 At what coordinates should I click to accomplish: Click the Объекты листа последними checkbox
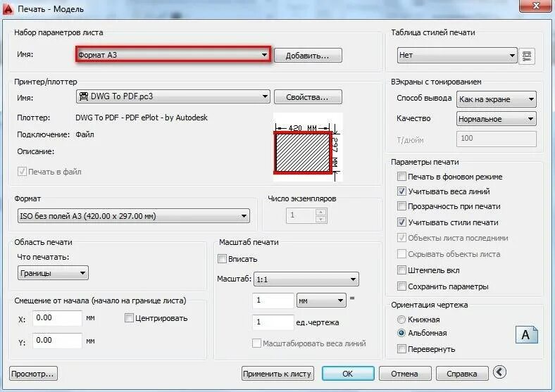(401, 237)
